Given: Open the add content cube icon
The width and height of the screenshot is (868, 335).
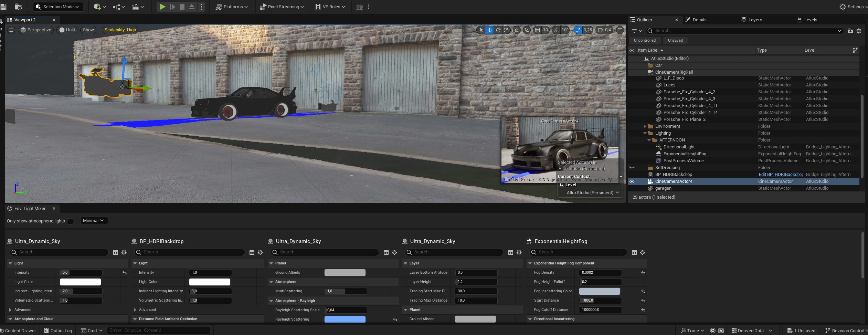Looking at the screenshot, I should tap(99, 7).
